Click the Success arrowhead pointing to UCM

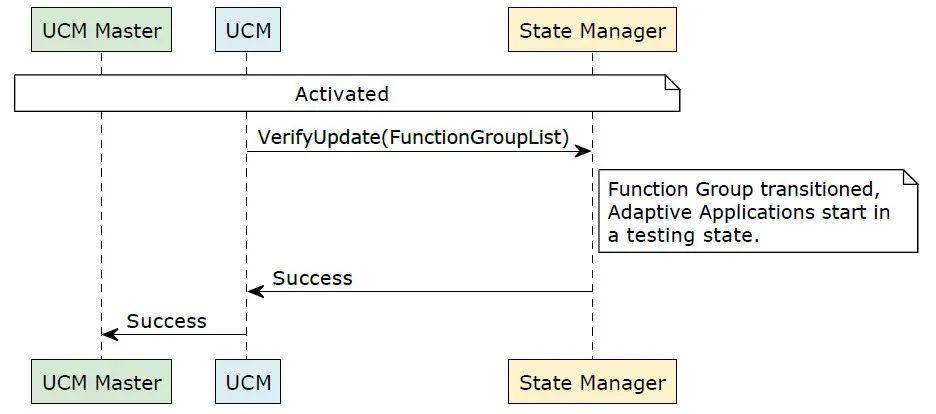pyautogui.click(x=256, y=292)
